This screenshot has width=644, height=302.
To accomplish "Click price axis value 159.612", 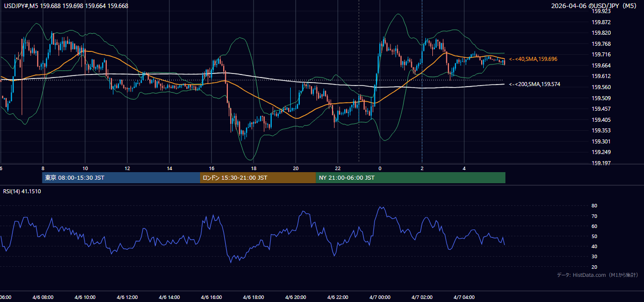I will coord(602,76).
